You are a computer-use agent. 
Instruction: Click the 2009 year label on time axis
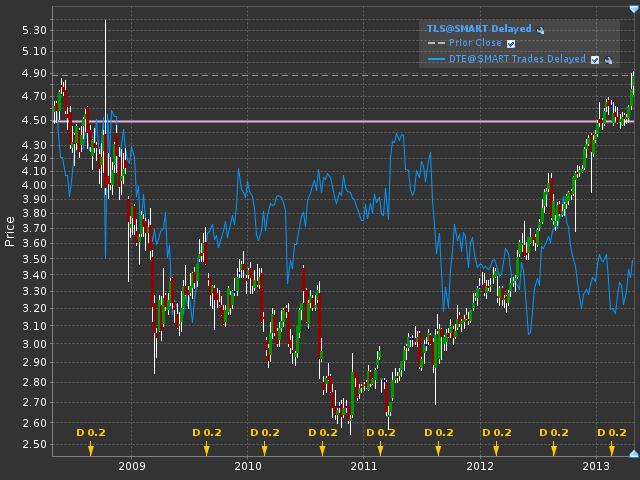pos(132,466)
